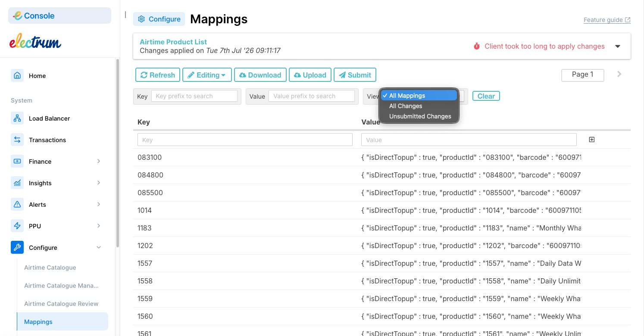Click the PPU lightning bolt icon
The image size is (644, 336).
(17, 226)
